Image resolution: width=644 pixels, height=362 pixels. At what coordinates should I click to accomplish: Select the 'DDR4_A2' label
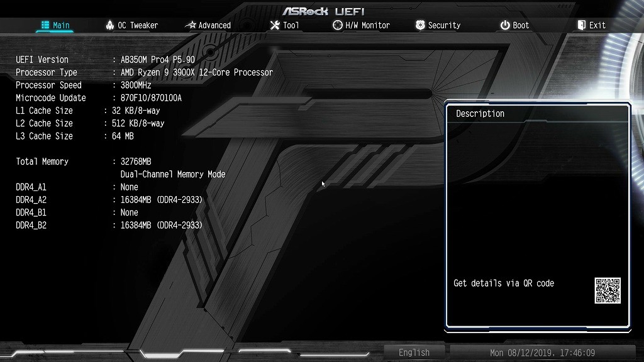[31, 200]
